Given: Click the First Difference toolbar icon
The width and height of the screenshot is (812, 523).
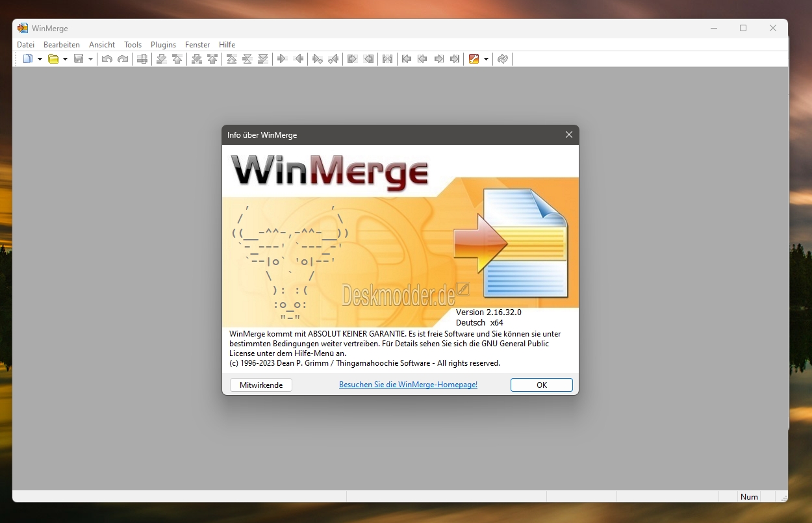Looking at the screenshot, I should point(232,59).
